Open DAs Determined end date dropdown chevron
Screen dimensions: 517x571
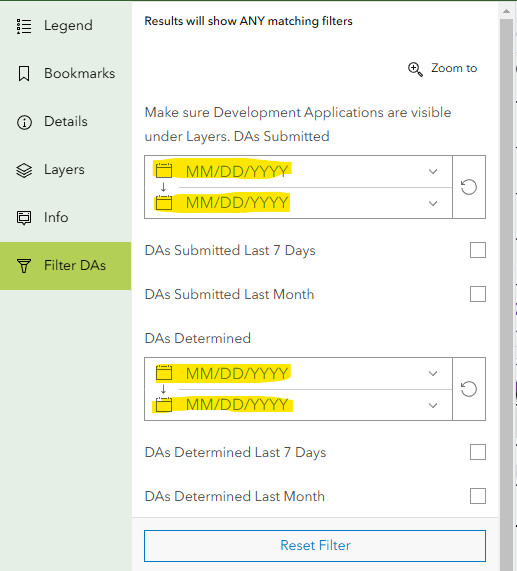click(433, 405)
